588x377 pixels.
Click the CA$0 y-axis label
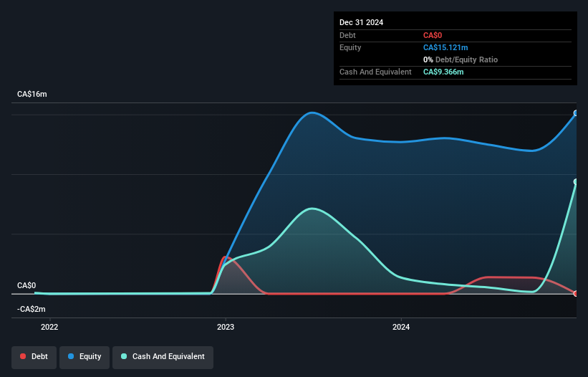tap(26, 285)
